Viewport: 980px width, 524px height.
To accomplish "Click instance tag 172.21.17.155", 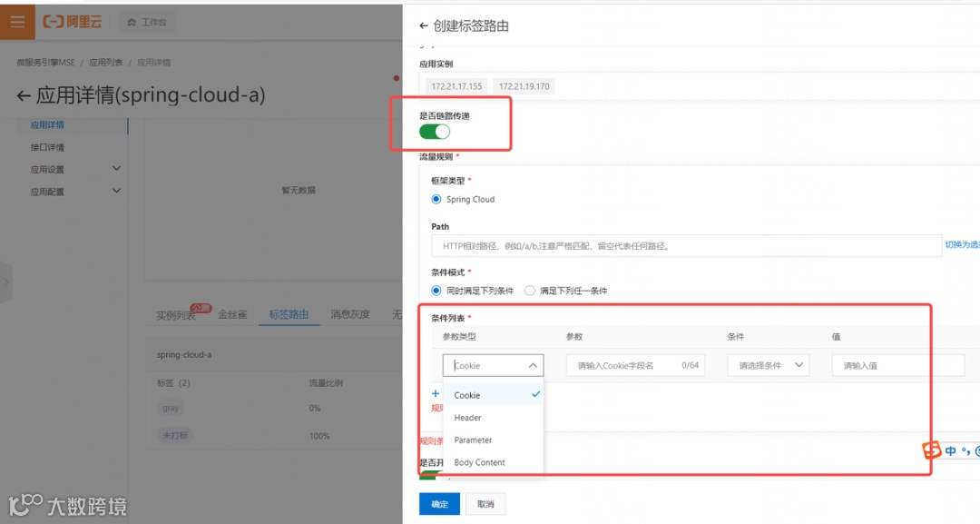I will [456, 86].
